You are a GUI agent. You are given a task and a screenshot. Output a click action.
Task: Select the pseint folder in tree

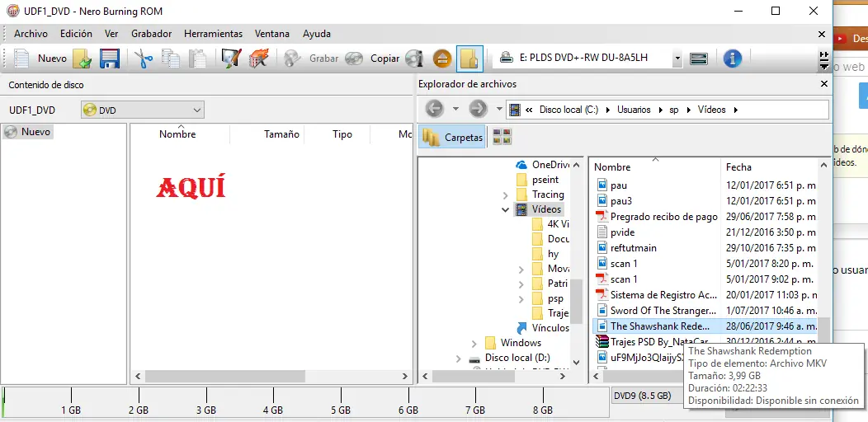coord(537,180)
